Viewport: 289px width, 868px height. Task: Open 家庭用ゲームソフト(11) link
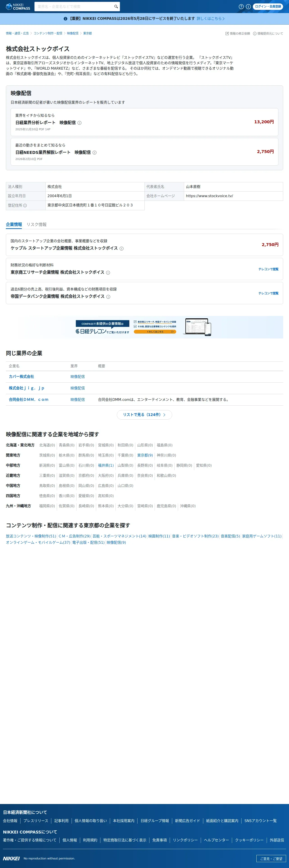[262, 536]
